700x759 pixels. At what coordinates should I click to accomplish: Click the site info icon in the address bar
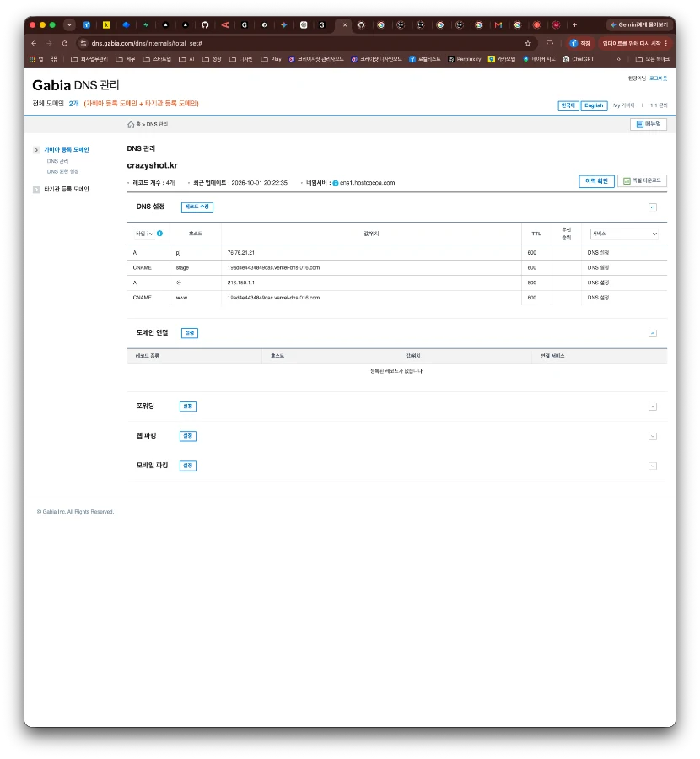tap(83, 44)
